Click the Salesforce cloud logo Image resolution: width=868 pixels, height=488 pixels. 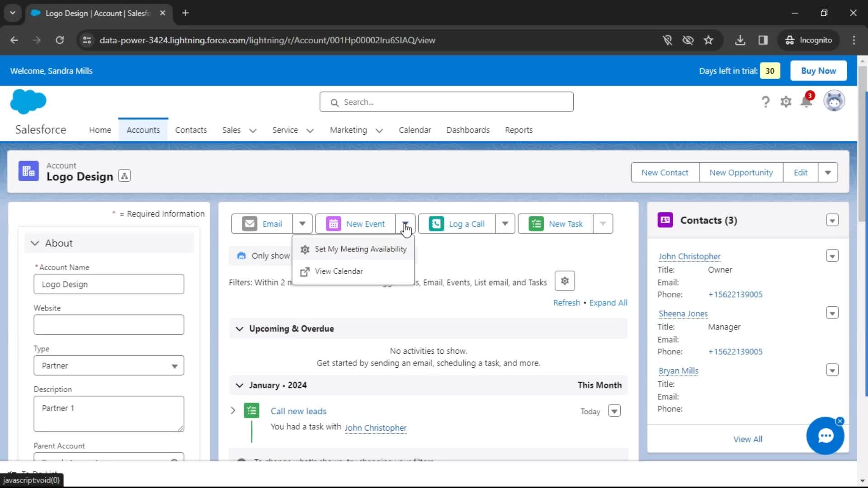point(28,101)
